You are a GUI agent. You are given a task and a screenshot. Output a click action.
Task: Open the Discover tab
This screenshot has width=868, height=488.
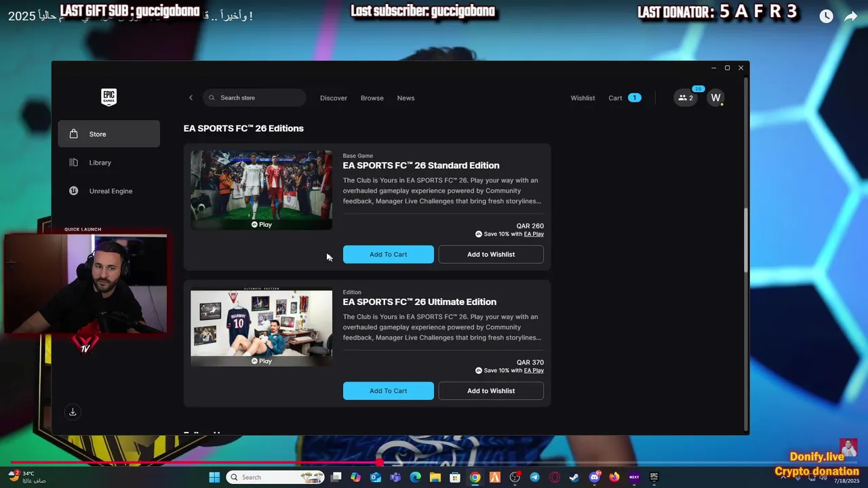pyautogui.click(x=334, y=98)
